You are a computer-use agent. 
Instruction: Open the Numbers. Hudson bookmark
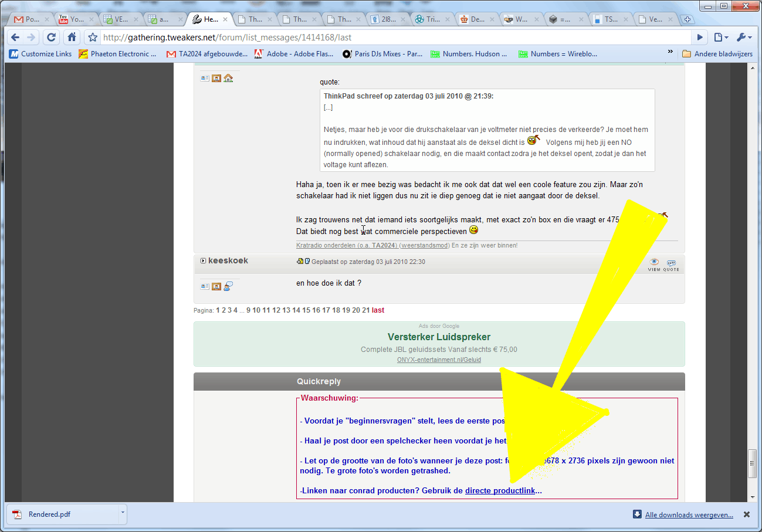click(469, 54)
